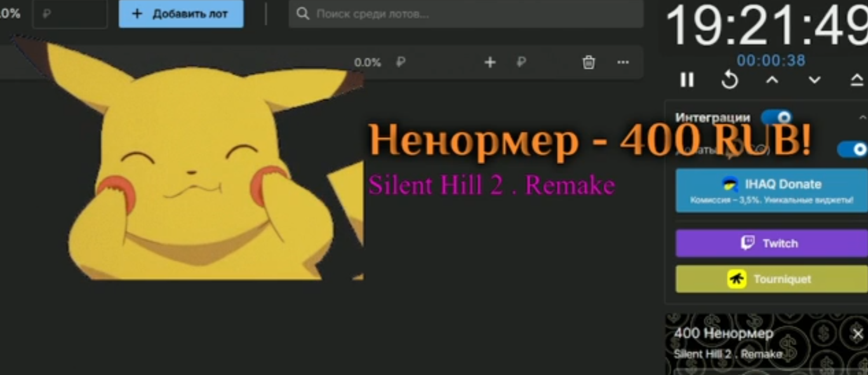
Task: Click the purple 'Twitch' integration button
Action: 771,243
